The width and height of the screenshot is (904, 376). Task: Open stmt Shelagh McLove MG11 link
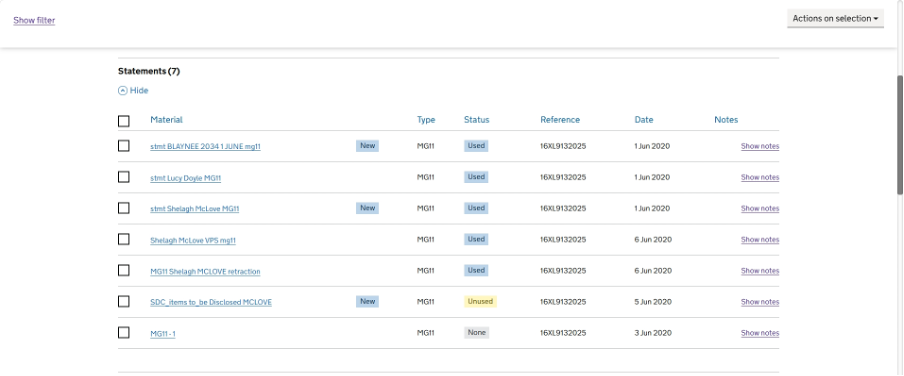[x=195, y=209]
